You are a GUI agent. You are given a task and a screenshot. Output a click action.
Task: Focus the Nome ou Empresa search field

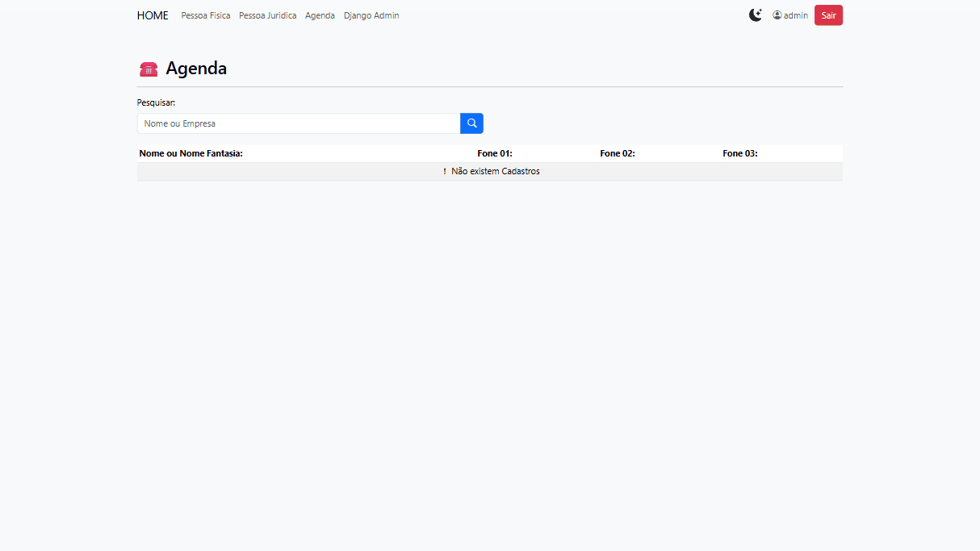point(298,123)
